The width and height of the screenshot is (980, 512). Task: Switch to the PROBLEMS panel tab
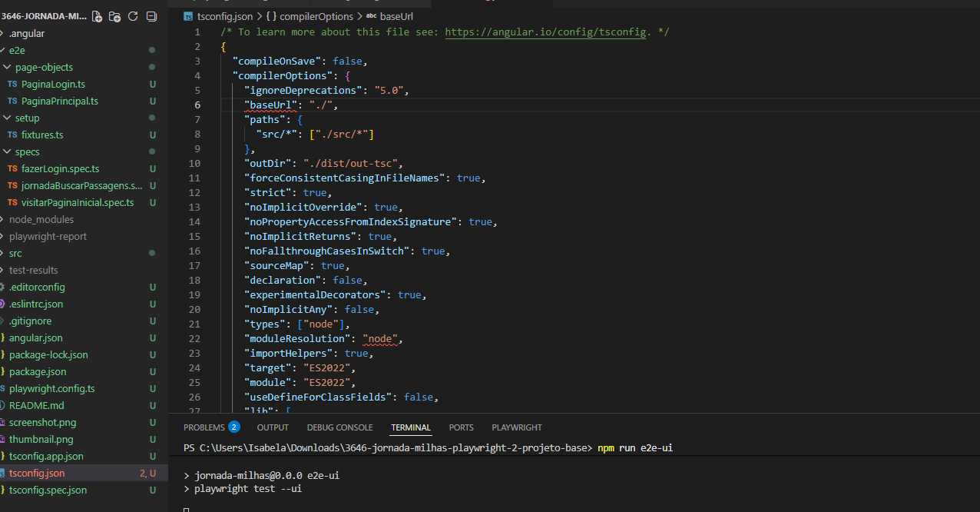point(204,427)
